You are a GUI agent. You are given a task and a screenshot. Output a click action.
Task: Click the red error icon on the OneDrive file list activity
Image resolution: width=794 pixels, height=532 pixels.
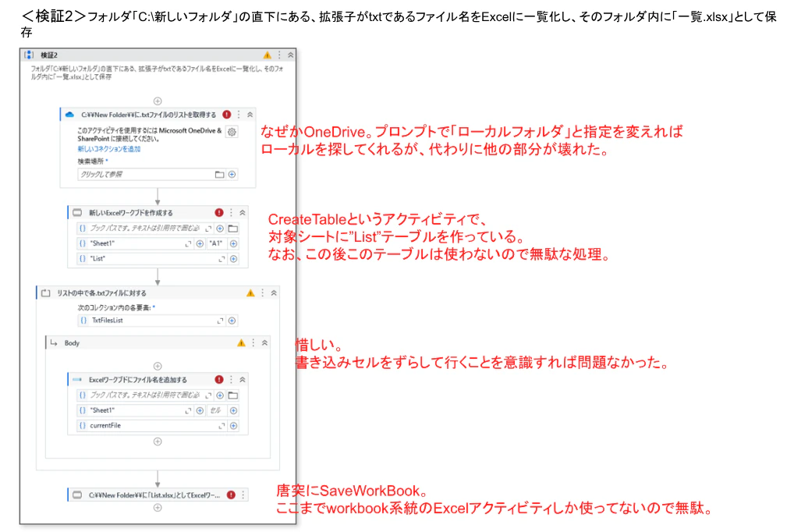click(227, 115)
